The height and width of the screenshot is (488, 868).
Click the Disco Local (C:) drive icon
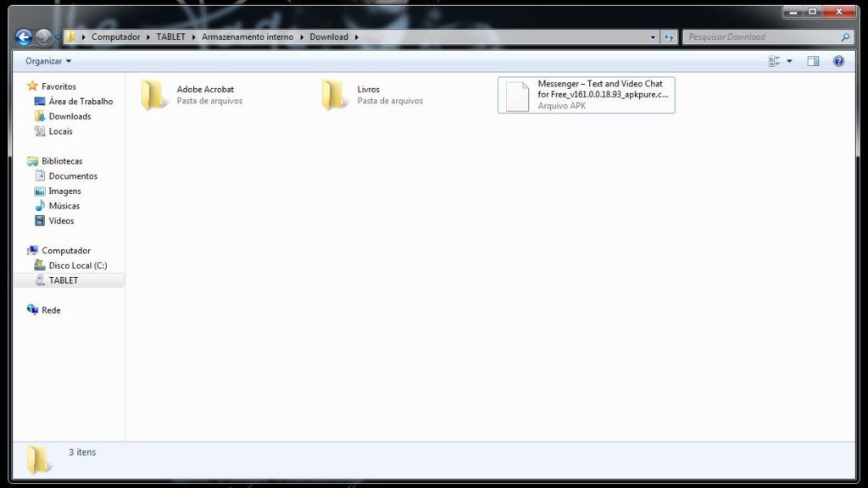point(40,265)
